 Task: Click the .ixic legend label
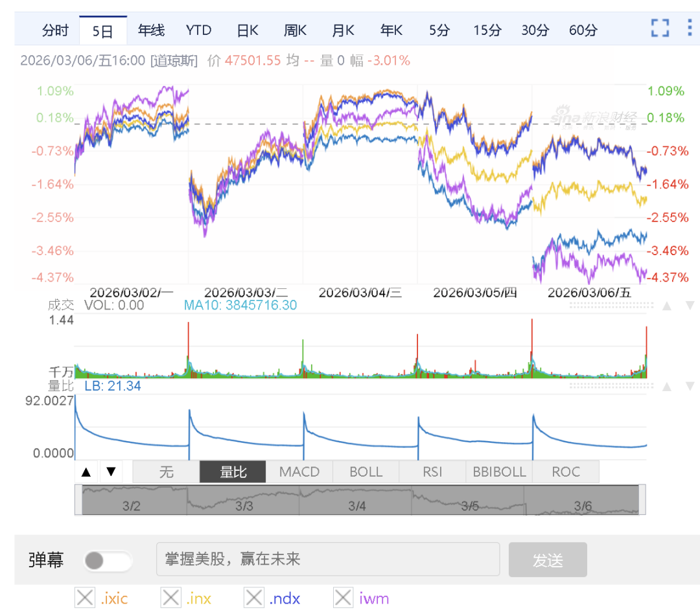pos(114,598)
